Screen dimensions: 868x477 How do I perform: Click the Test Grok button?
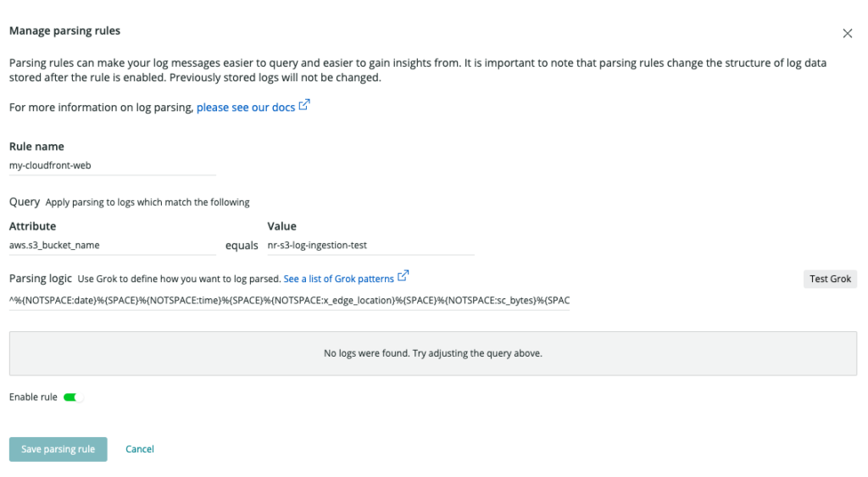click(830, 279)
